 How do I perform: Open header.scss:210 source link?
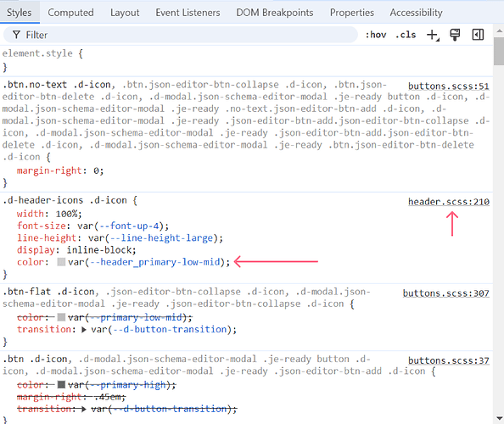point(449,202)
